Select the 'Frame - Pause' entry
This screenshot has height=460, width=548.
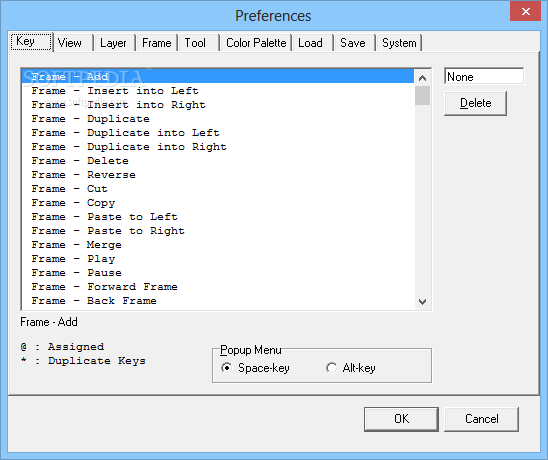(x=218, y=273)
